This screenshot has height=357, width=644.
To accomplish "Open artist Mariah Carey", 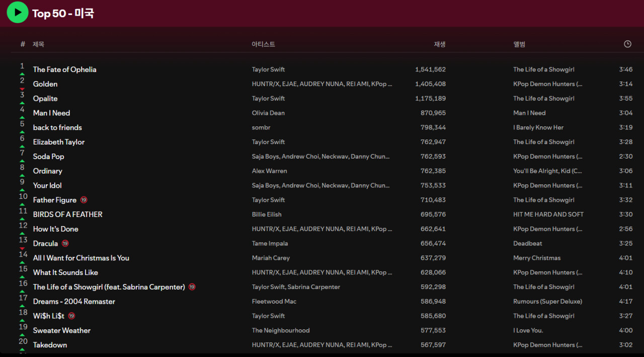I will [x=271, y=258].
